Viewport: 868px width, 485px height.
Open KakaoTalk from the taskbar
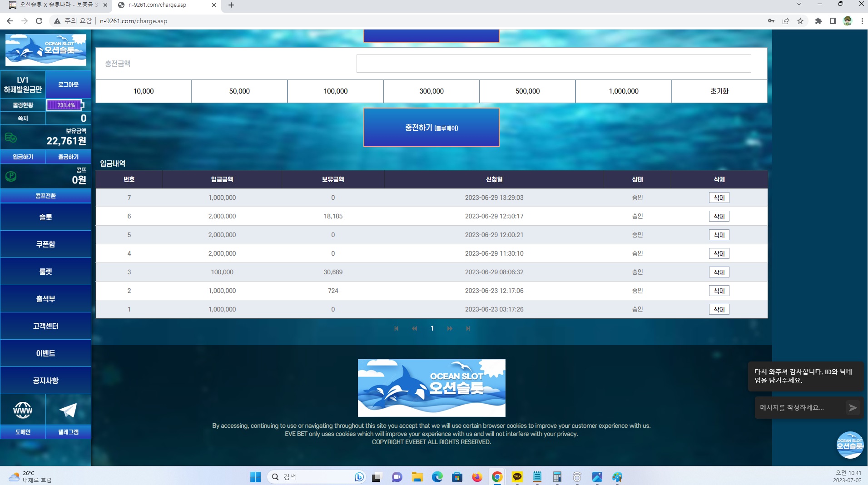click(517, 477)
